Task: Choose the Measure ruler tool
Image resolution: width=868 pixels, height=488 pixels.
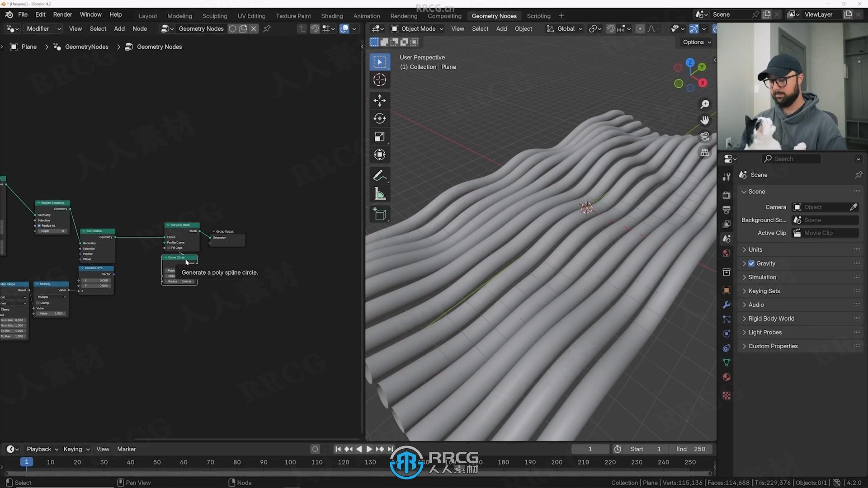Action: pyautogui.click(x=380, y=194)
